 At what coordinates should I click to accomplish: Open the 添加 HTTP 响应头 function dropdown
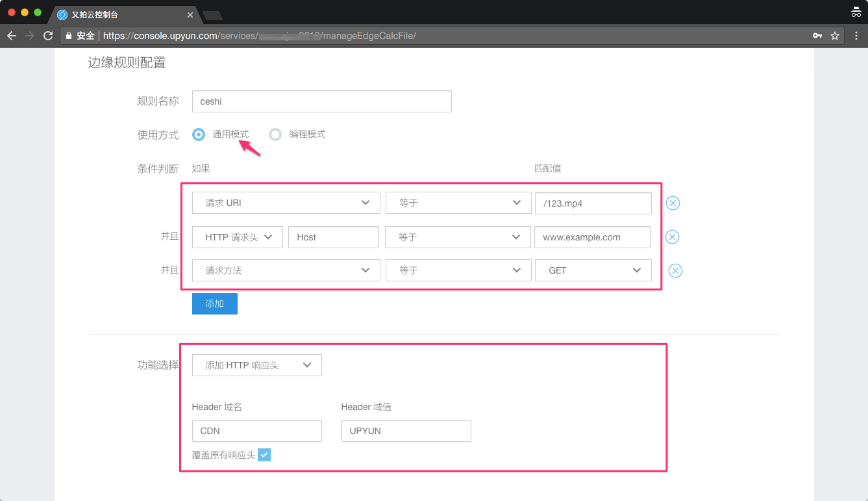tap(256, 365)
